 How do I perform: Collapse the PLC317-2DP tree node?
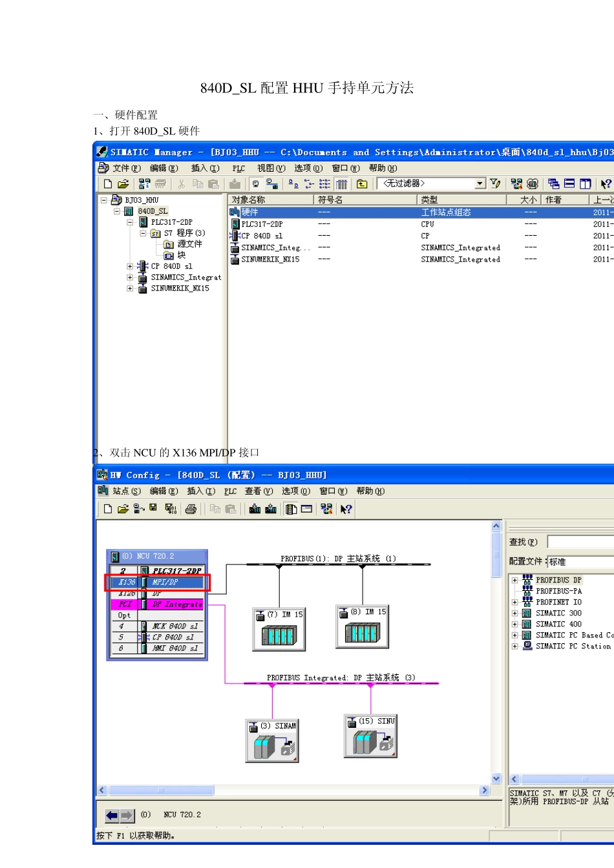pyautogui.click(x=130, y=222)
